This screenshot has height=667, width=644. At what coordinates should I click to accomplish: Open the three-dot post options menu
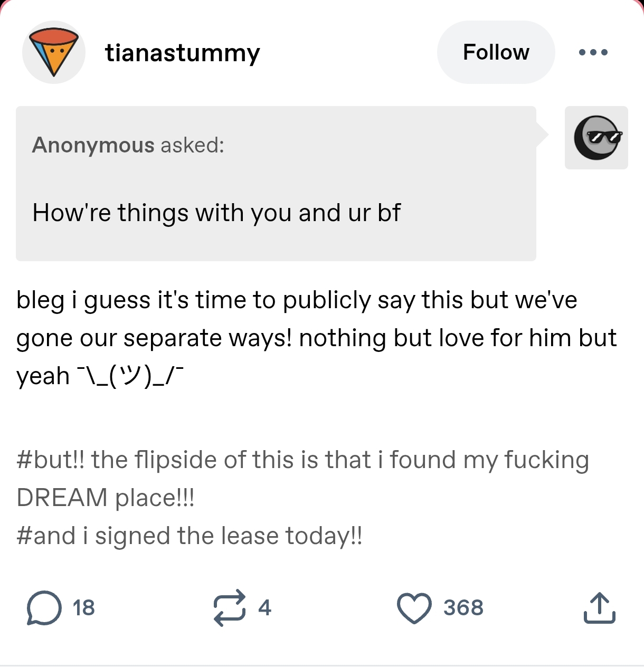(x=593, y=52)
